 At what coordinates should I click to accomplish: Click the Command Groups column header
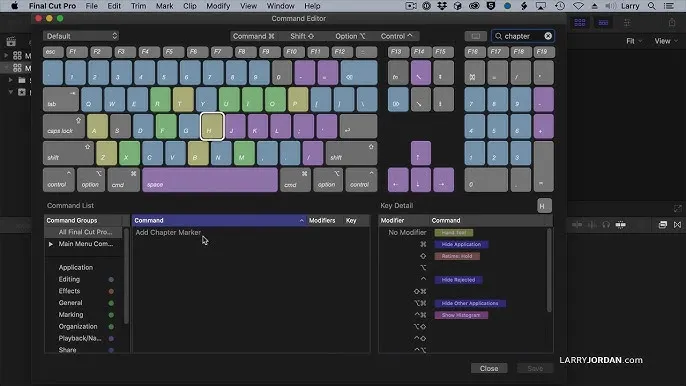coord(84,221)
